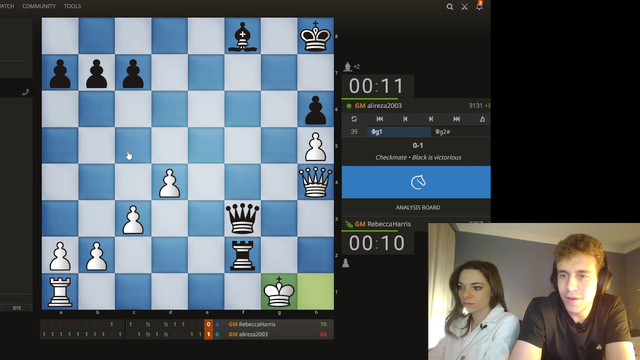Open the notifications bell icon
Viewport: 640px width, 360px height.
click(x=480, y=6)
